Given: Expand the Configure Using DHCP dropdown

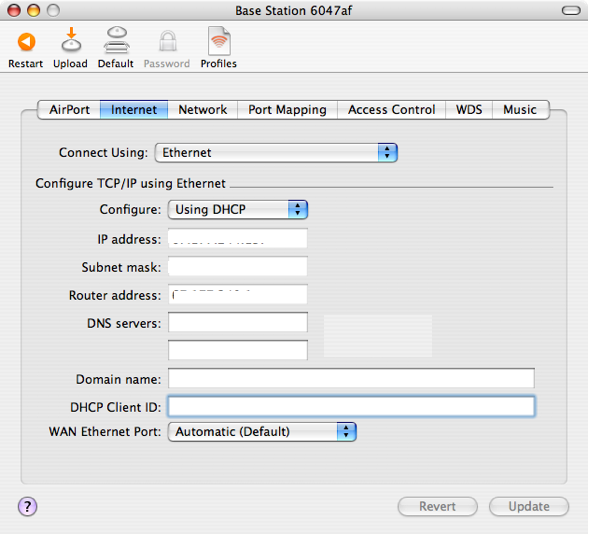Looking at the screenshot, I should [x=238, y=209].
